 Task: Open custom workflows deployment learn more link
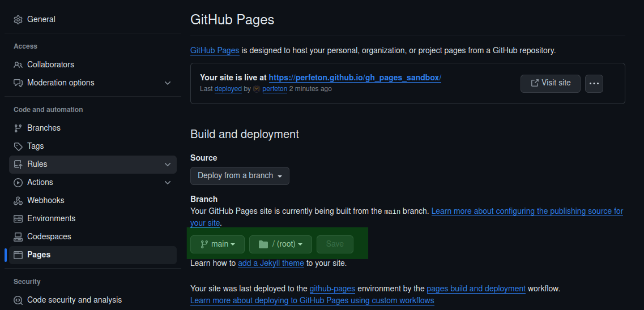point(312,301)
